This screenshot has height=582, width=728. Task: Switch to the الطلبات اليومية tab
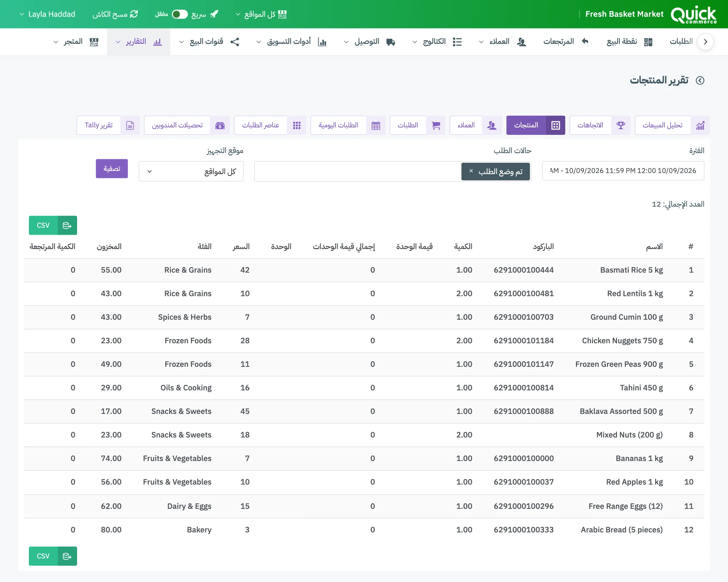point(348,125)
